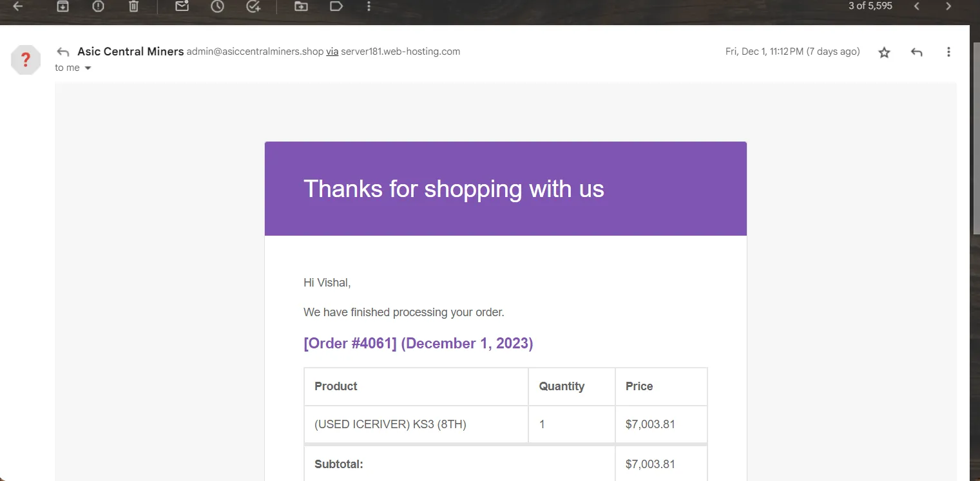This screenshot has width=980, height=481.
Task: Open the Labels icon
Action: pyautogui.click(x=336, y=6)
